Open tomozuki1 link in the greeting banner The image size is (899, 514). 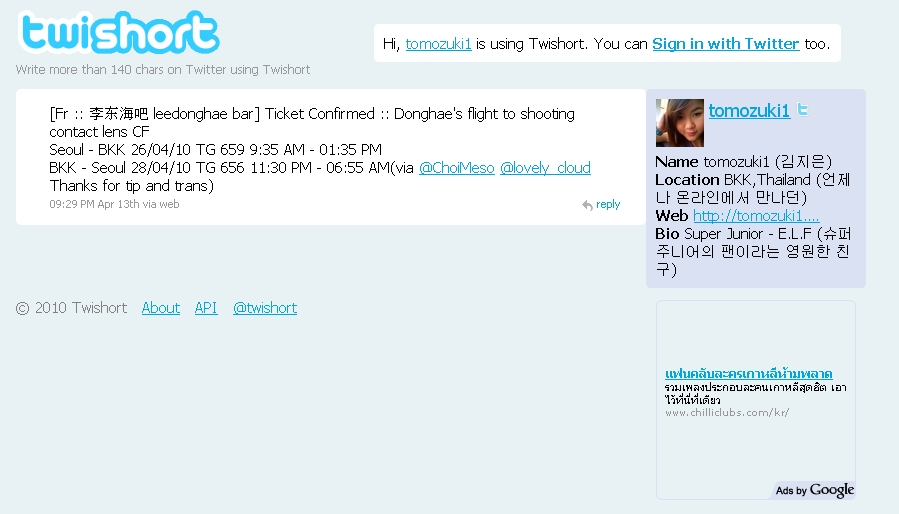coord(438,44)
